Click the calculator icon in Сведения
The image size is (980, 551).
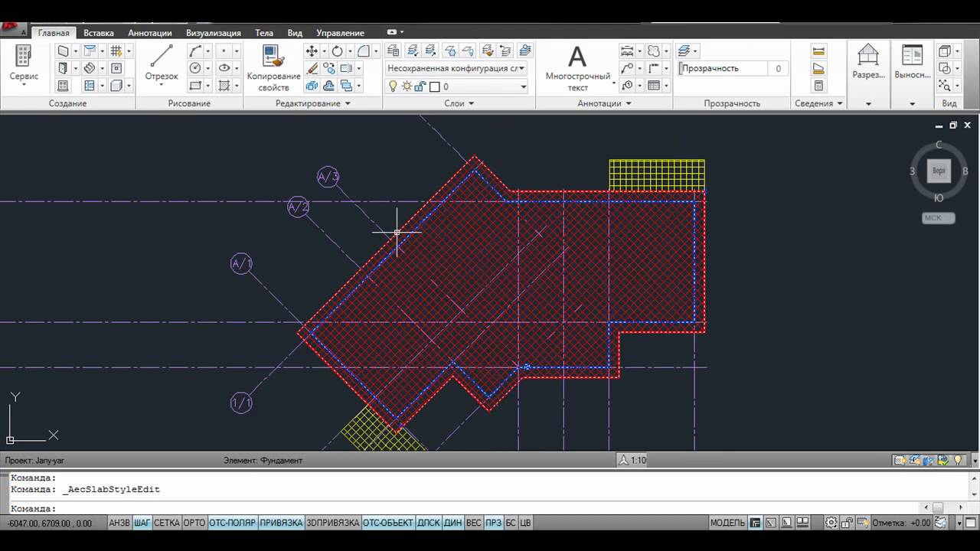pos(818,86)
